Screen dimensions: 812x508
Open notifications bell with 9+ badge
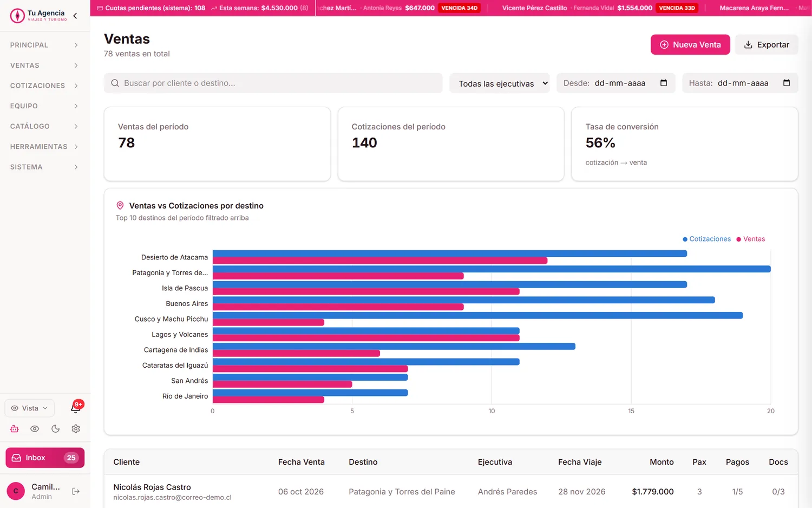(76, 408)
